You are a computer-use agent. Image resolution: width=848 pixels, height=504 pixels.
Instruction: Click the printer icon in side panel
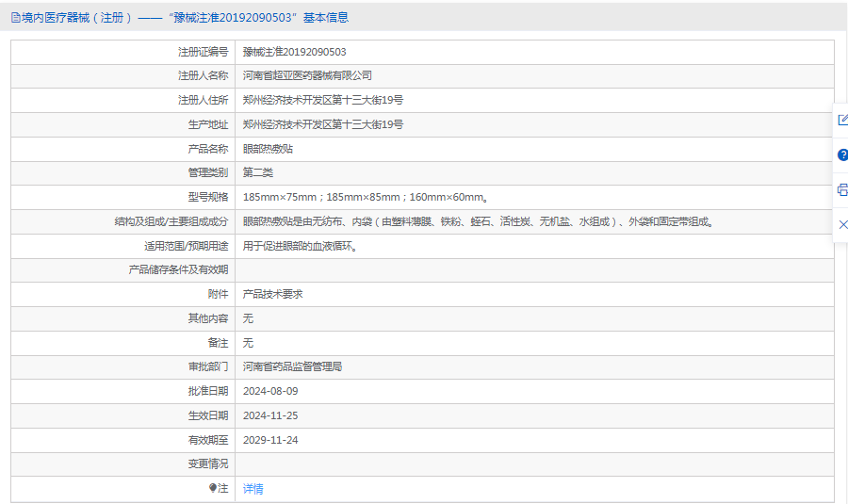[841, 189]
